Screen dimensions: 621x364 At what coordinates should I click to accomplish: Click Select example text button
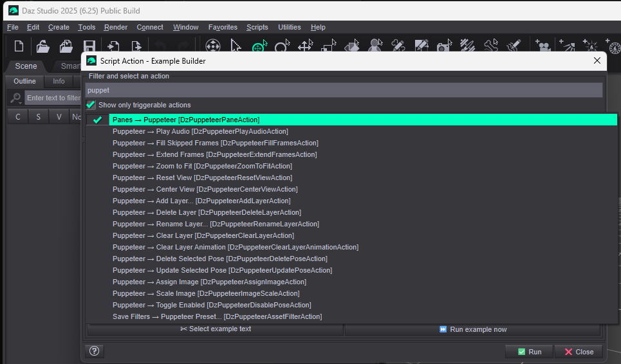click(216, 329)
